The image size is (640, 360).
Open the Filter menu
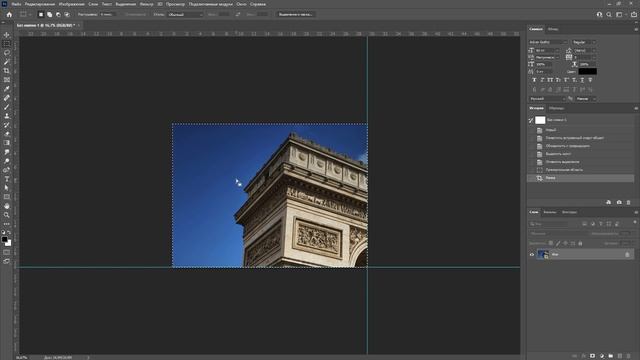pos(147,4)
